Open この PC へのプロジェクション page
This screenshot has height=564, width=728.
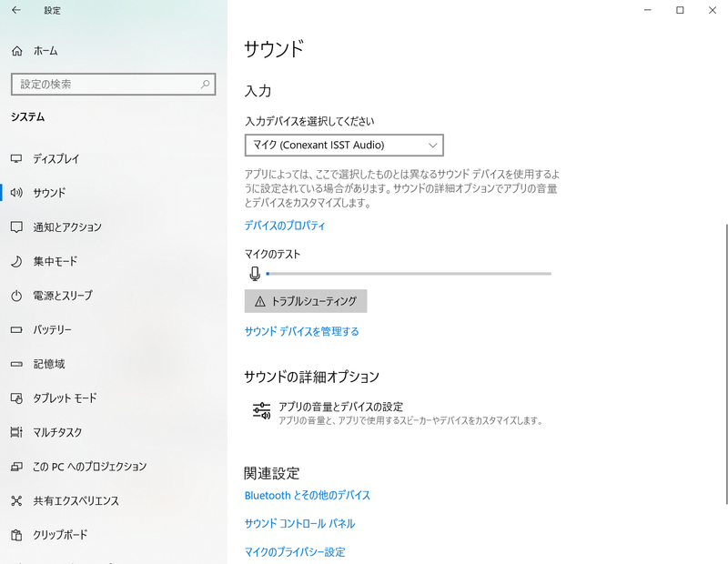coord(89,467)
